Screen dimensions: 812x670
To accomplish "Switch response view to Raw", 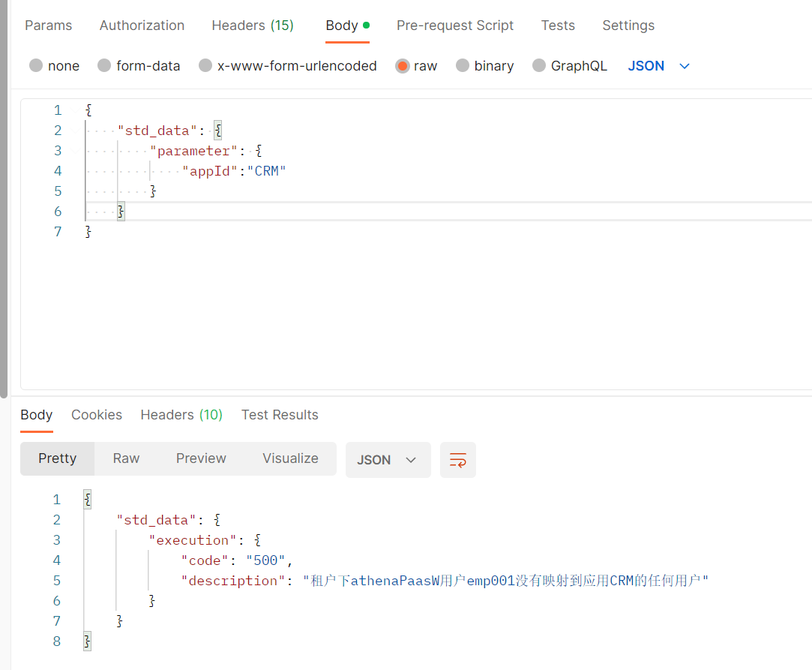I will click(x=126, y=458).
